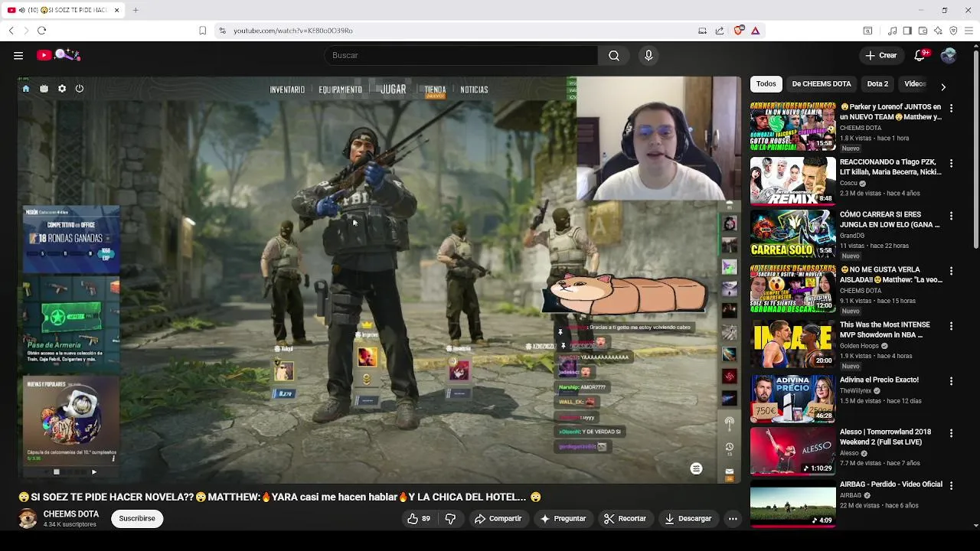
Task: Open options menu for Adivina el Precio video
Action: tap(951, 381)
